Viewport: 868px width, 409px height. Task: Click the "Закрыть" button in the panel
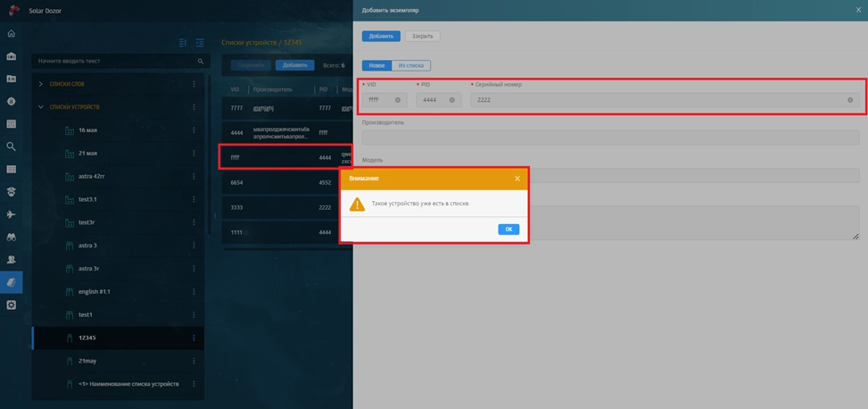pos(423,36)
